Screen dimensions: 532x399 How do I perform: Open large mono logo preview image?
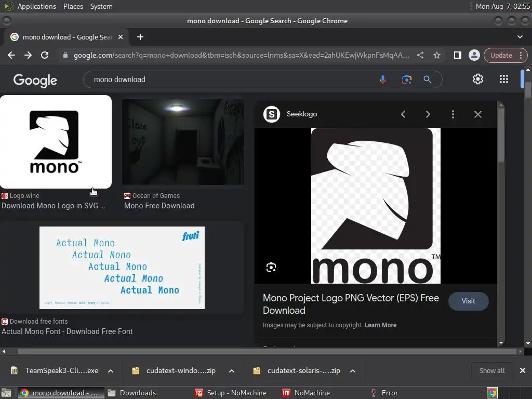(376, 206)
